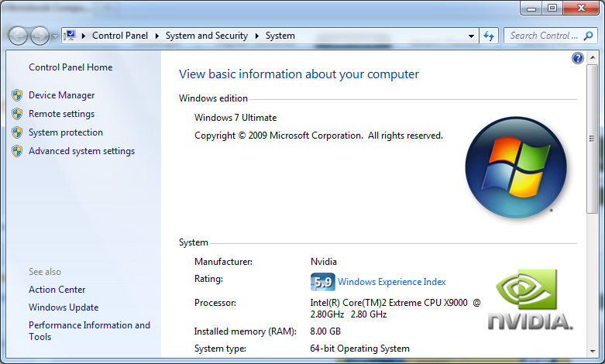Maximize the System window
Screen dimensions: 605x364
[x=552, y=8]
